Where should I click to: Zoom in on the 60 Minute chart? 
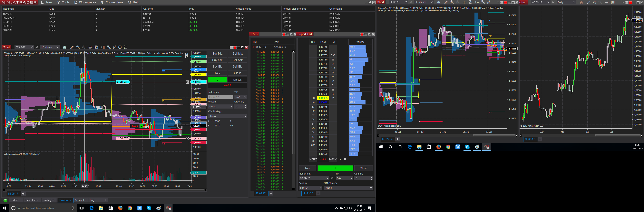coord(452,2)
